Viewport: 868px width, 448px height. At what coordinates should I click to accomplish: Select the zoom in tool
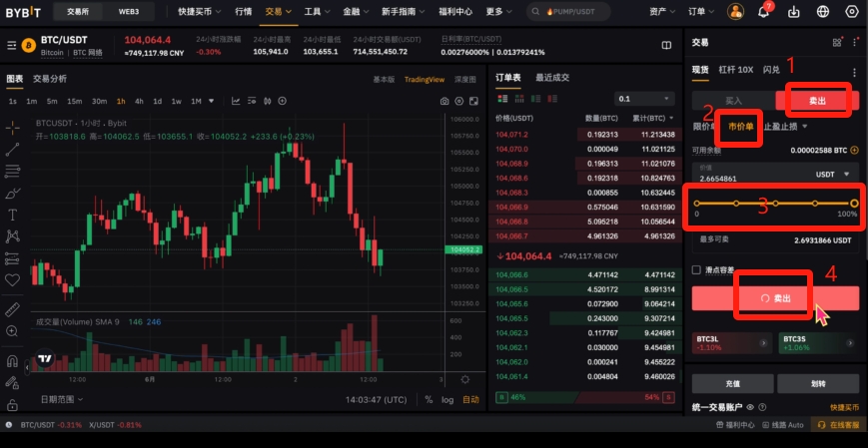[x=12, y=330]
